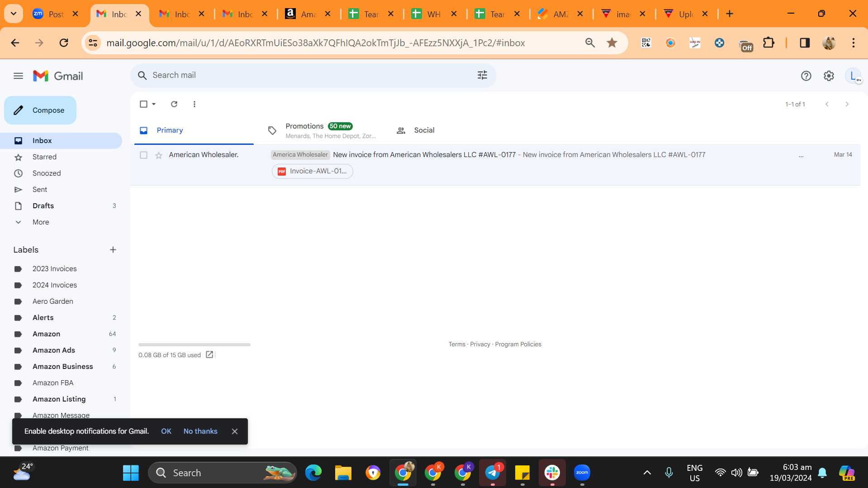Open the 2023 Invoices label
Screen dimensions: 868x488
61,269
